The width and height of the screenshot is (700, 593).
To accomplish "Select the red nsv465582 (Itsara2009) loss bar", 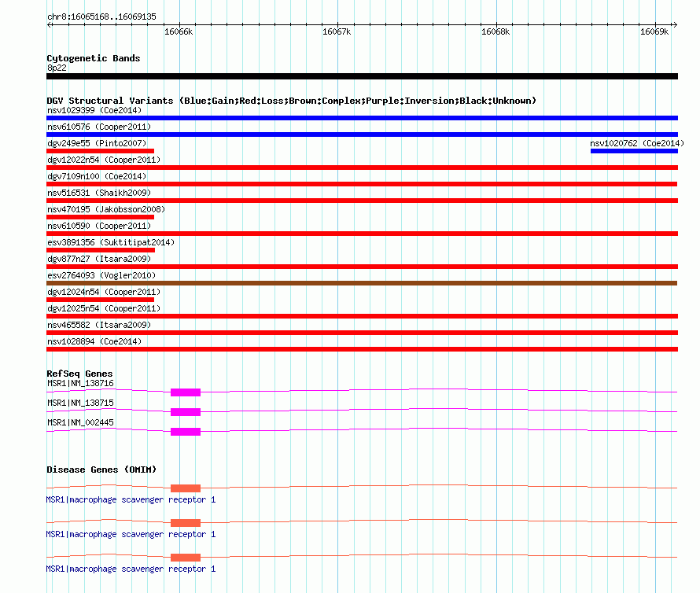I will [x=362, y=333].
